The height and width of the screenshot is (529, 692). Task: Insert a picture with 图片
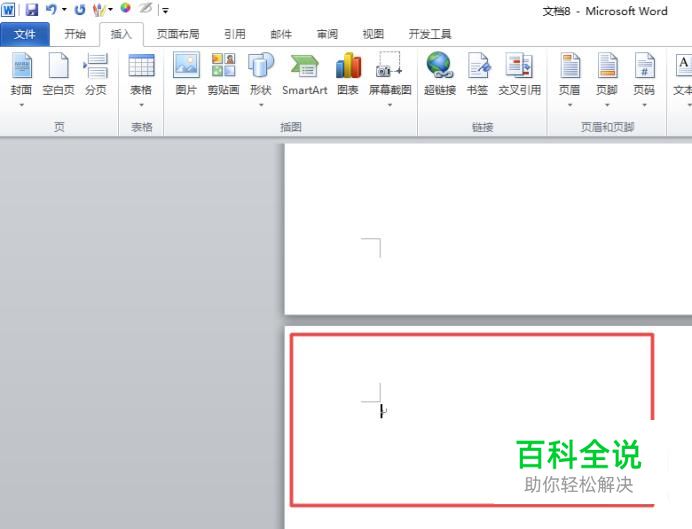(x=186, y=74)
